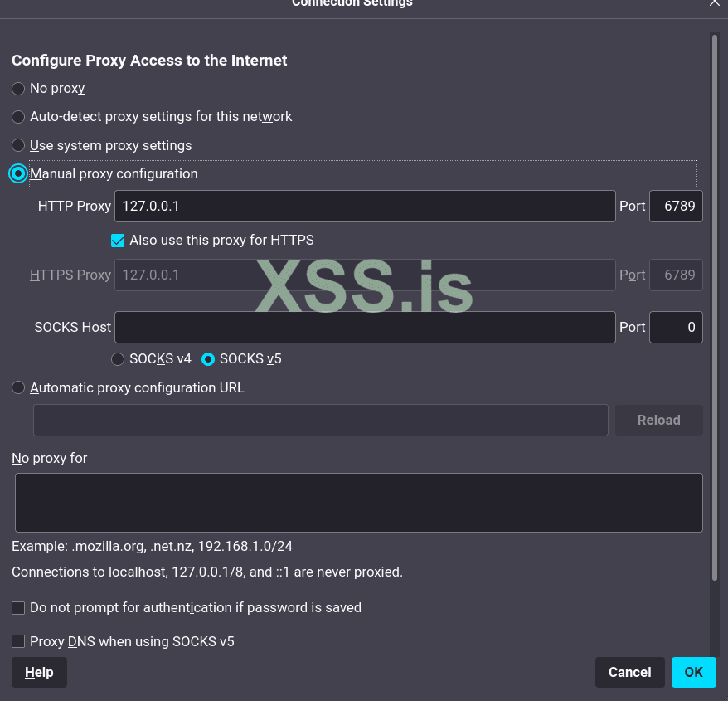This screenshot has height=701, width=728.
Task: Select Use system proxy settings radio
Action: [18, 145]
